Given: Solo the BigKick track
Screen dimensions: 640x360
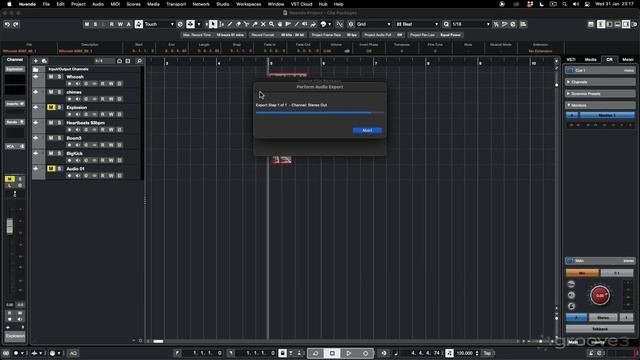Looking at the screenshot, I should (59, 153).
